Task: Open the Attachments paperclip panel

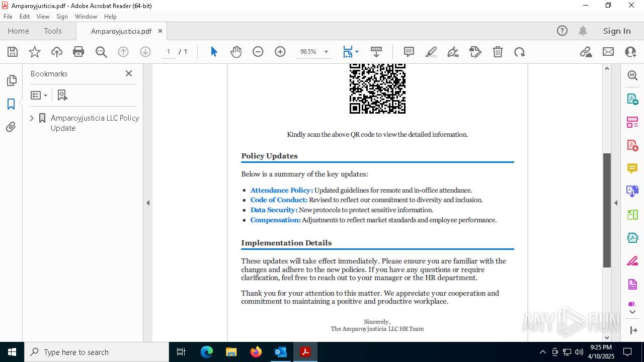Action: (11, 127)
